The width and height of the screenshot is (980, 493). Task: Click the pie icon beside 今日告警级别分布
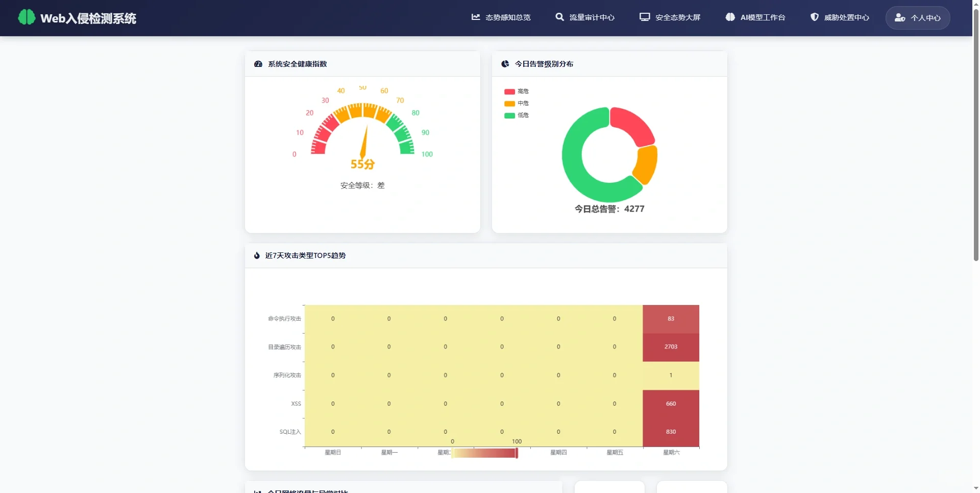click(x=505, y=64)
